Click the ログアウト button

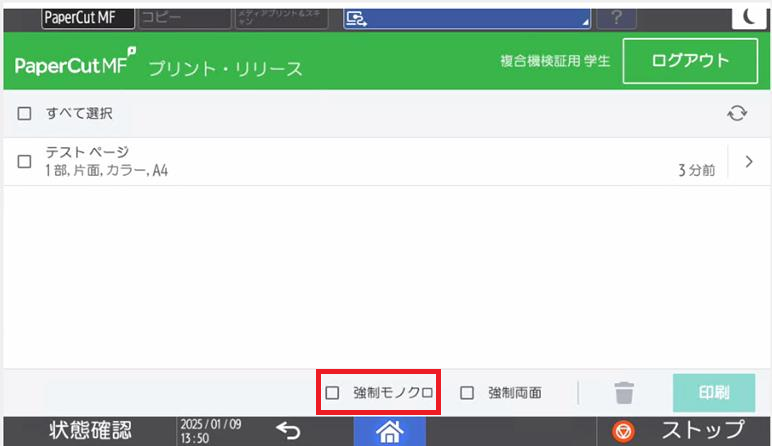click(x=690, y=61)
